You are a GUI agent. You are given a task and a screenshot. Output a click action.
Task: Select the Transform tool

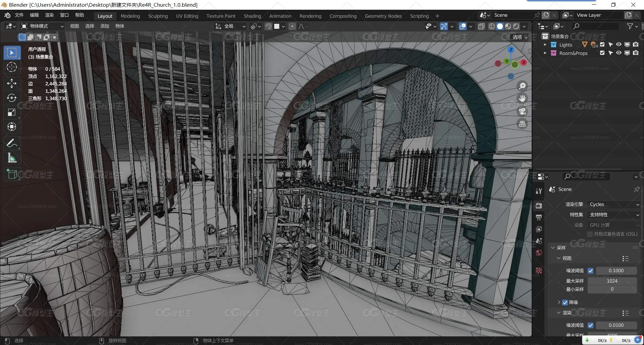pyautogui.click(x=12, y=127)
